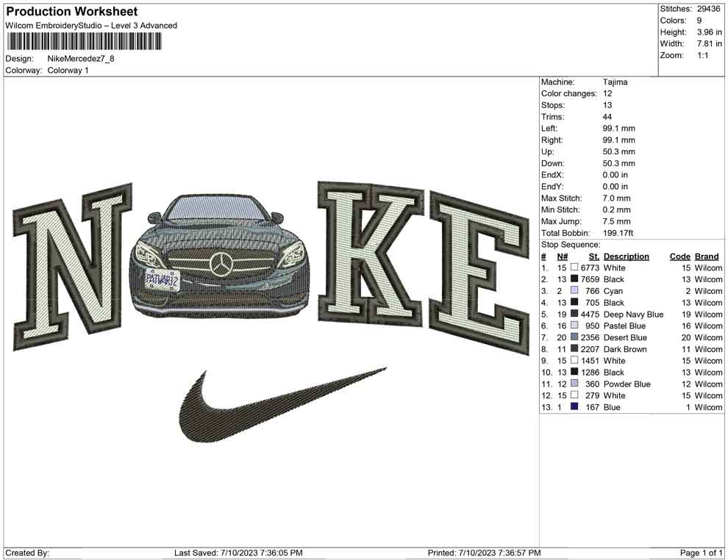Click the white swatch in the 1451 White row
This screenshot has height=560, width=728.
click(574, 360)
